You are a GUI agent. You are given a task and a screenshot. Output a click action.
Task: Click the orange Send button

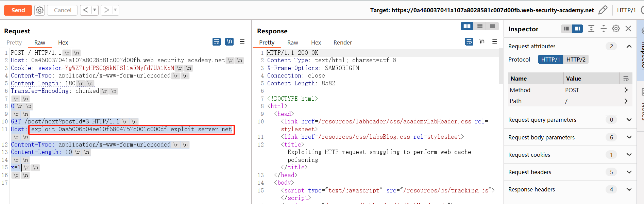coord(18,10)
